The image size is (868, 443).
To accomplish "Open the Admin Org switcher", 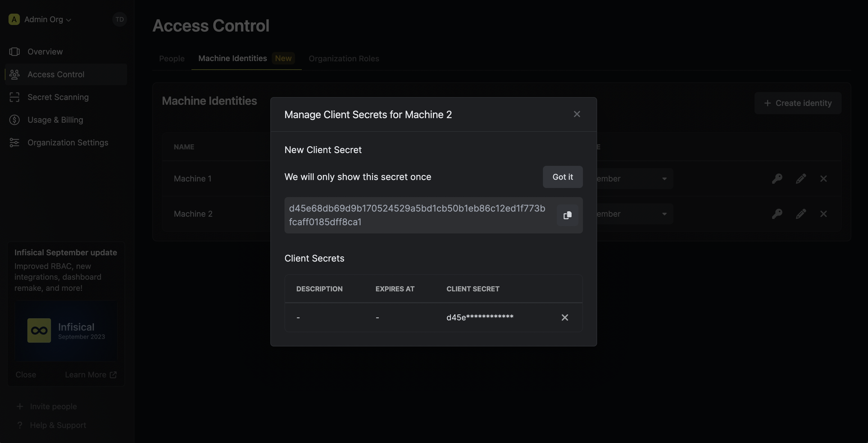I will point(40,19).
